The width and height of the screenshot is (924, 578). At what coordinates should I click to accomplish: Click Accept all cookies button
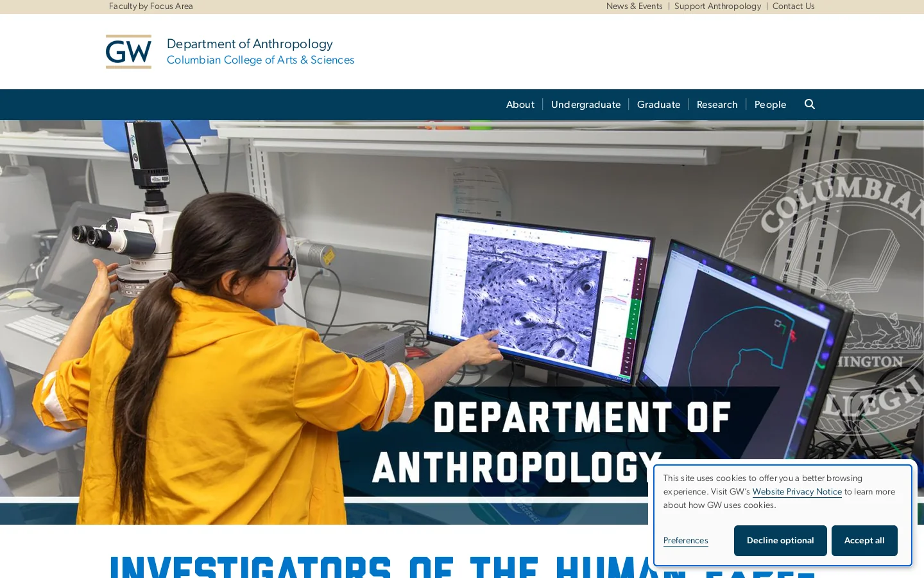pyautogui.click(x=864, y=541)
